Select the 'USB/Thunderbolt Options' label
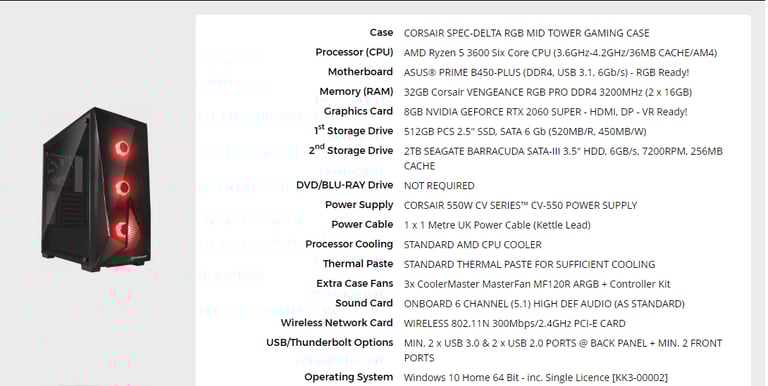Viewport: 768px width, 386px height. [x=330, y=342]
